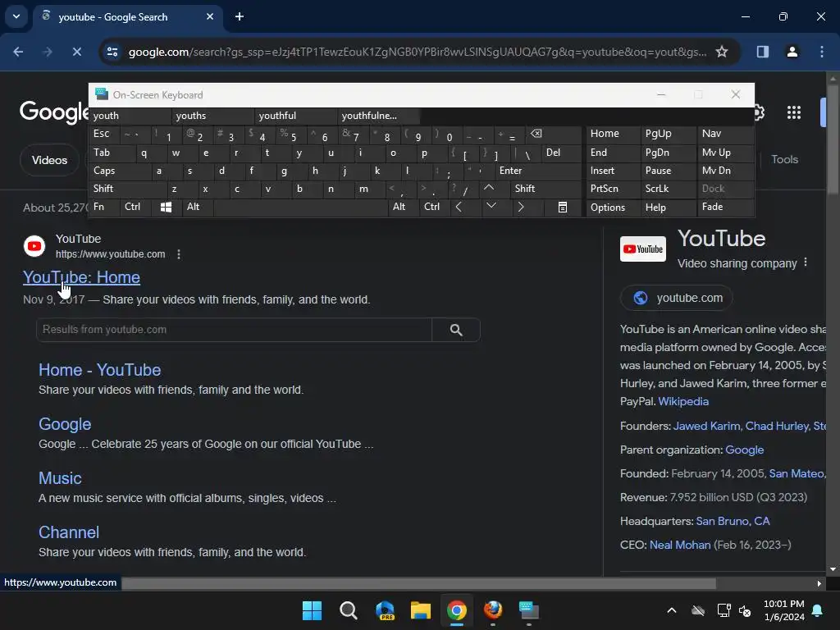Open more options beside Video sharing company
Screen dimensions: 840x630
tap(806, 263)
